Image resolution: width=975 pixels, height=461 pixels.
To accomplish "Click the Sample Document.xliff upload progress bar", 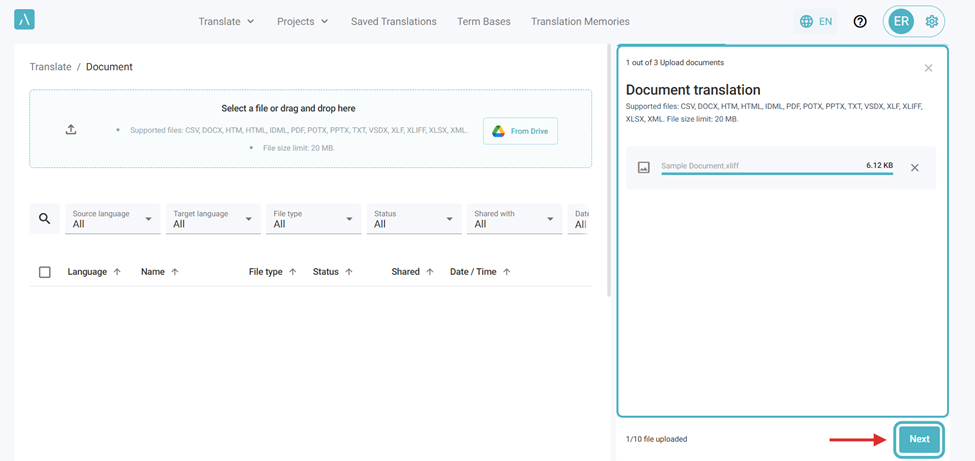I will click(x=776, y=174).
